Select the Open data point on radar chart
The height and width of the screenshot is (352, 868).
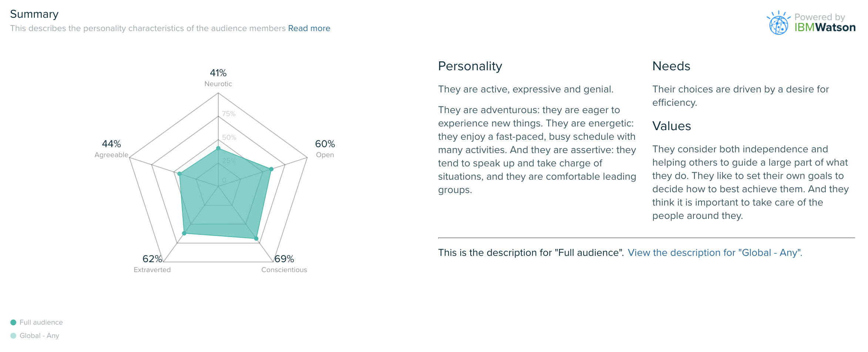pyautogui.click(x=271, y=169)
